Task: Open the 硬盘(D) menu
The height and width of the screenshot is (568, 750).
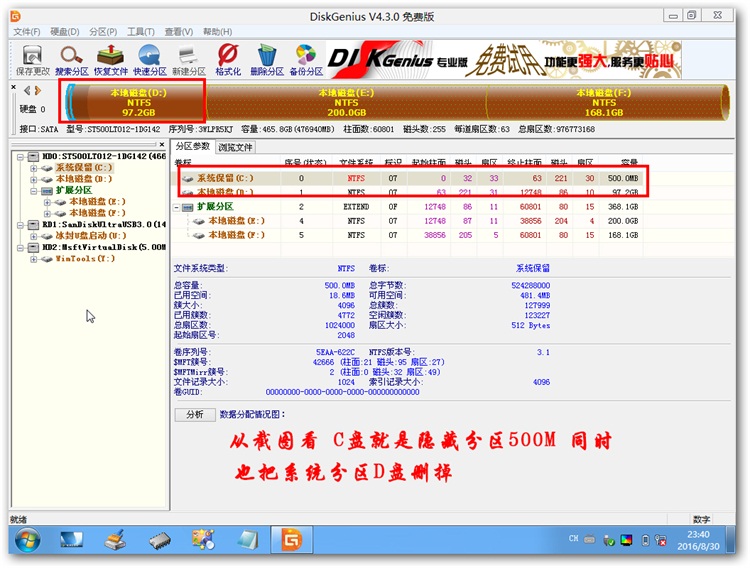Action: tap(65, 32)
